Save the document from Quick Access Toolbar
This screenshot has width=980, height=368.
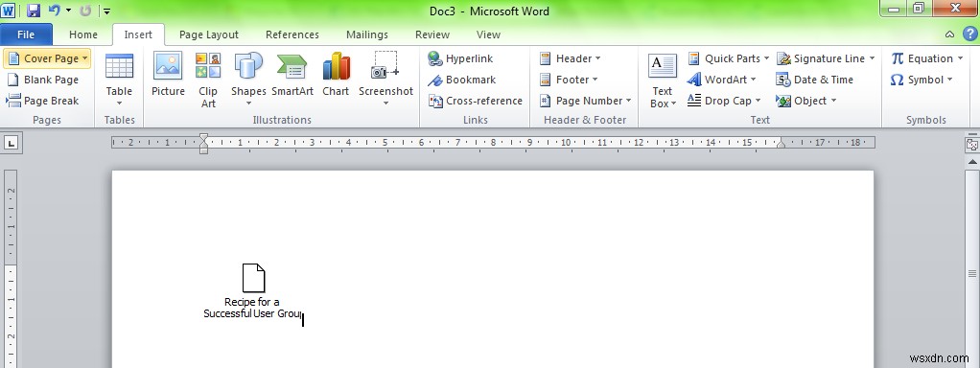click(x=34, y=11)
